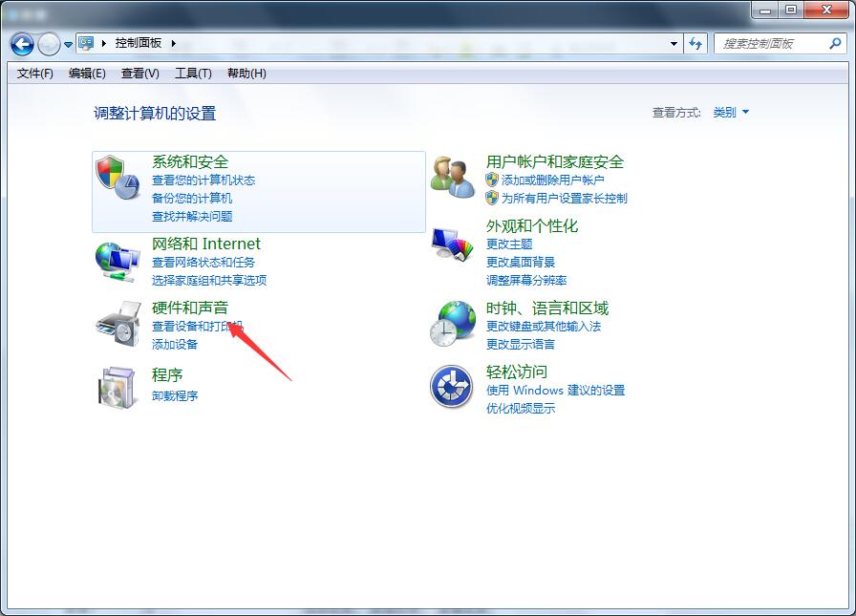Image resolution: width=856 pixels, height=616 pixels.
Task: Open 更改键盘或其他输入法 link
Action: (544, 327)
